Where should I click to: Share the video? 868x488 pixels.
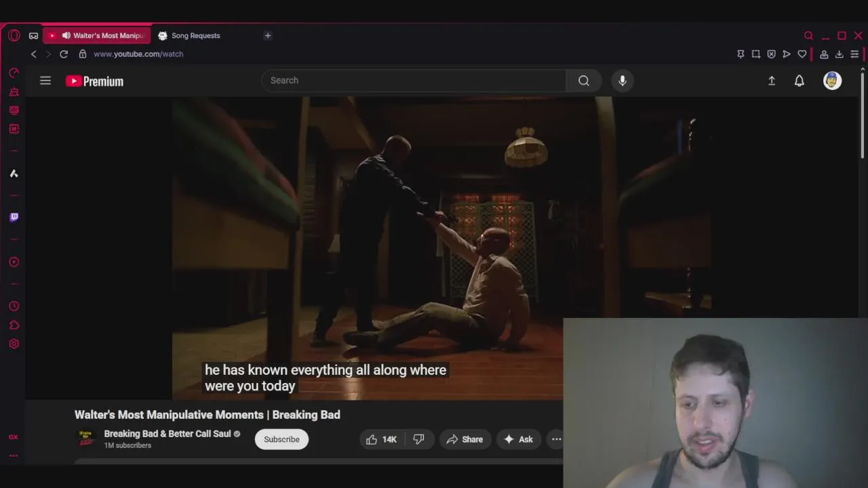coord(465,439)
